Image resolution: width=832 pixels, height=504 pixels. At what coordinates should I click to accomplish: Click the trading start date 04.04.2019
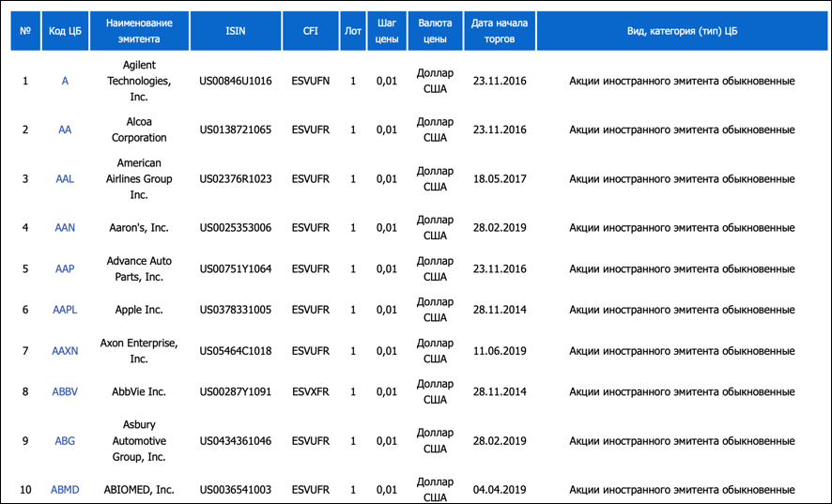coord(500,490)
